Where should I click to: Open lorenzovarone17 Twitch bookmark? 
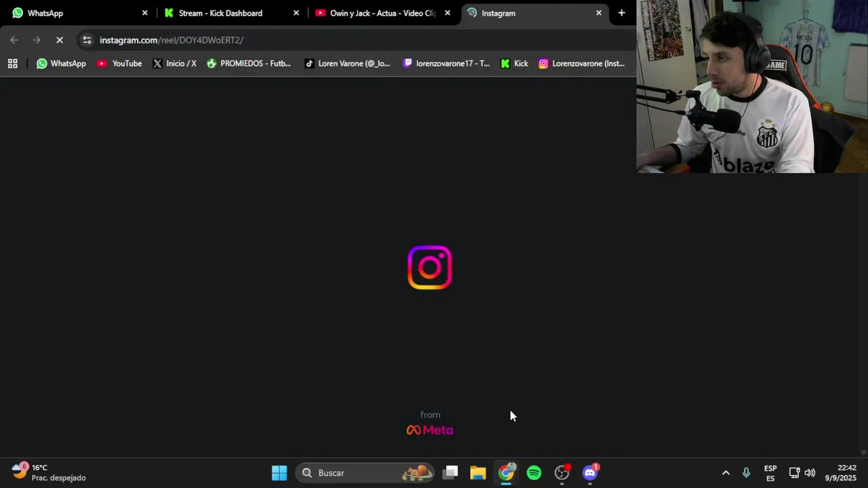tap(446, 64)
